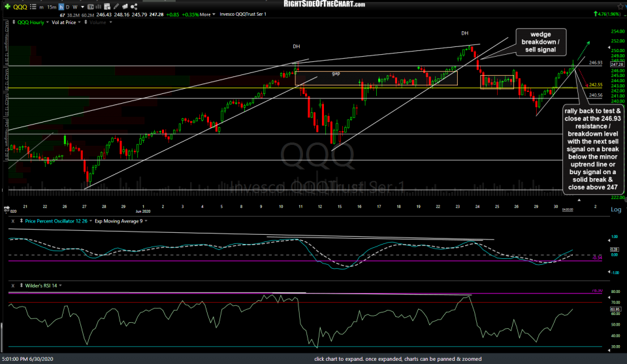Image resolution: width=627 pixels, height=364 pixels.
Task: Click the reorder arrows beside Volume
Action: 86,22
